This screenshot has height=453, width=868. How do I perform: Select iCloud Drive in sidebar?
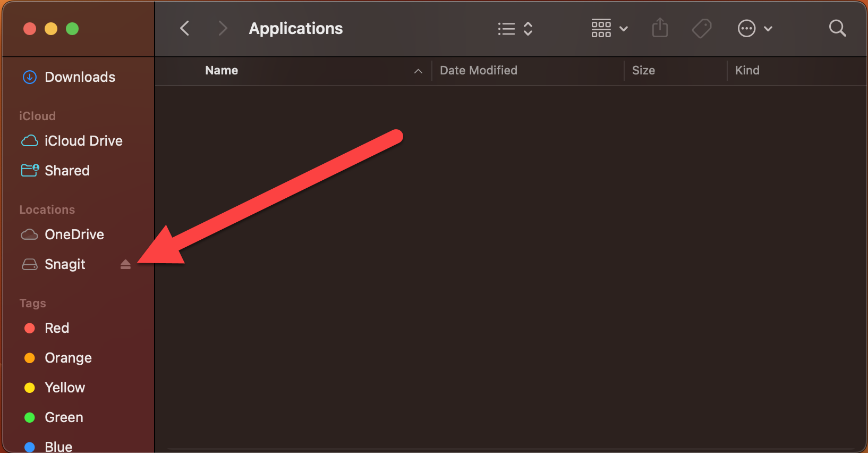(x=83, y=141)
